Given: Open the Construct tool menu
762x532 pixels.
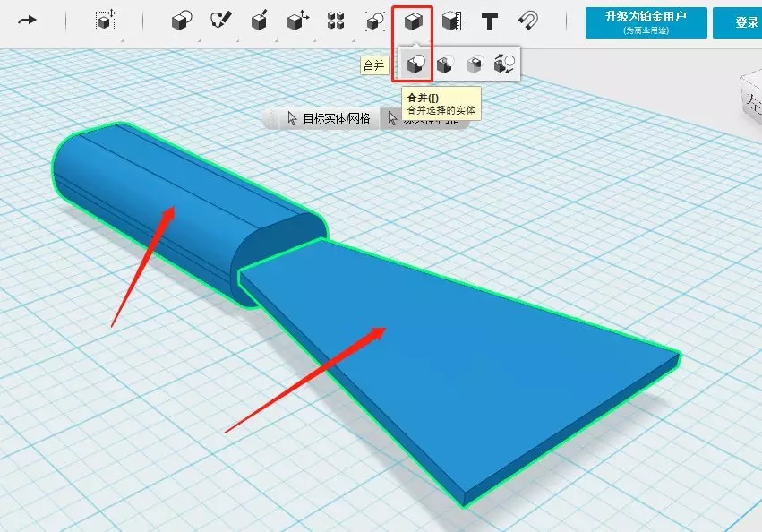Looking at the screenshot, I should click(x=259, y=21).
